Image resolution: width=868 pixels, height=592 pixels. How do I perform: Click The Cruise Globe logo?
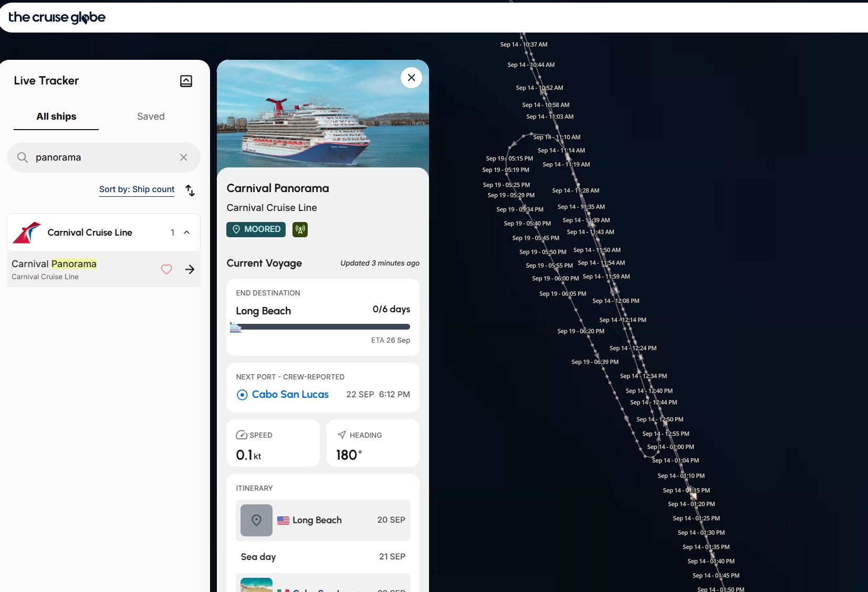pyautogui.click(x=57, y=17)
